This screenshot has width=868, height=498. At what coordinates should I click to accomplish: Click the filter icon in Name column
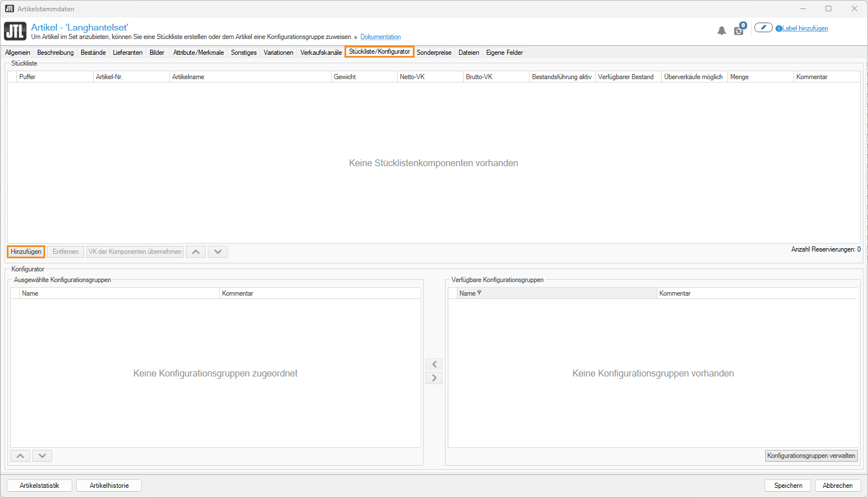(x=479, y=293)
